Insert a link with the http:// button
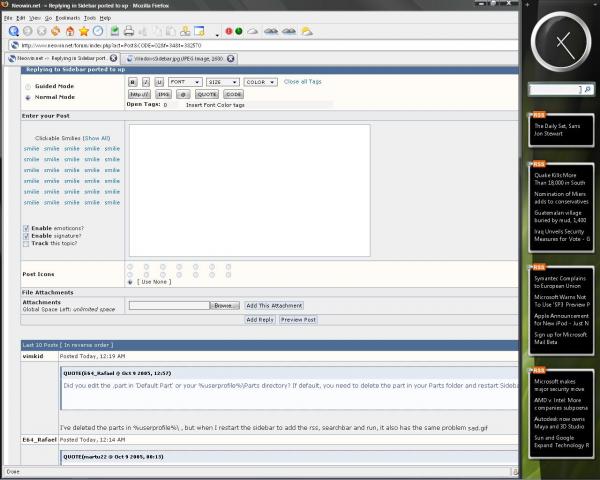Screen dimensions: 600x480 click(139, 94)
